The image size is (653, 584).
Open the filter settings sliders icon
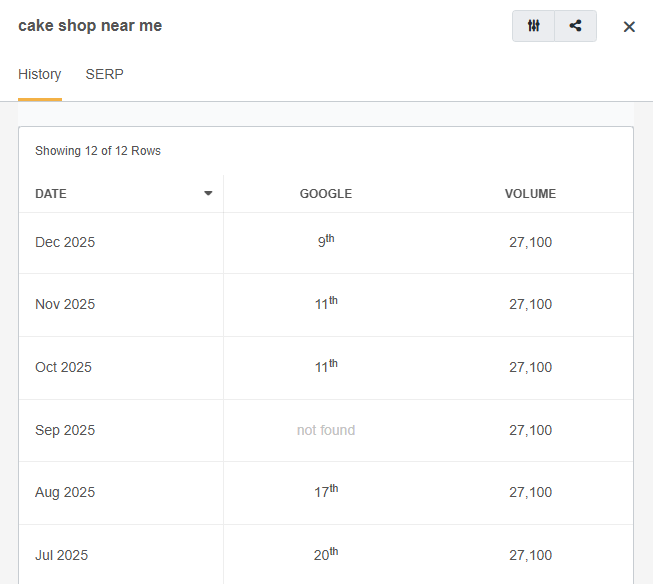(533, 26)
